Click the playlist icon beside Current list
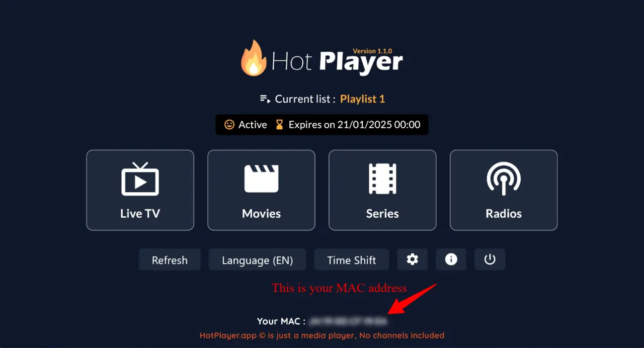The image size is (644, 348). tap(265, 99)
